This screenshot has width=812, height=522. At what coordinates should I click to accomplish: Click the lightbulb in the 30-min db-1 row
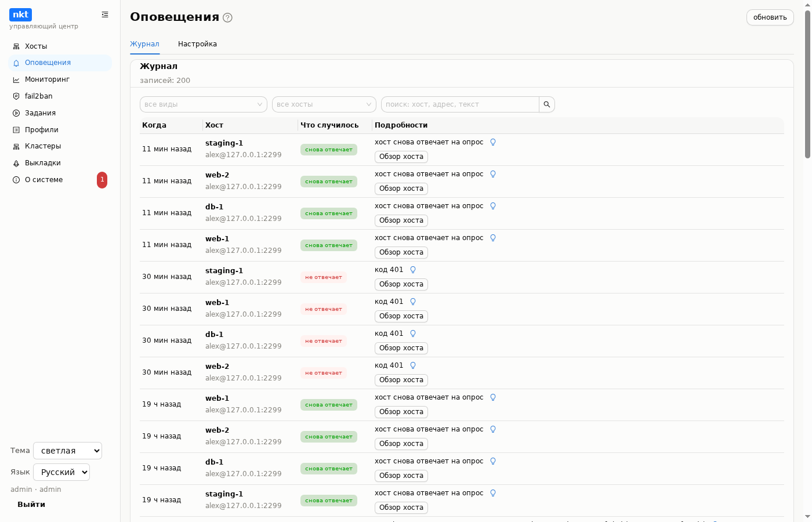coord(413,333)
